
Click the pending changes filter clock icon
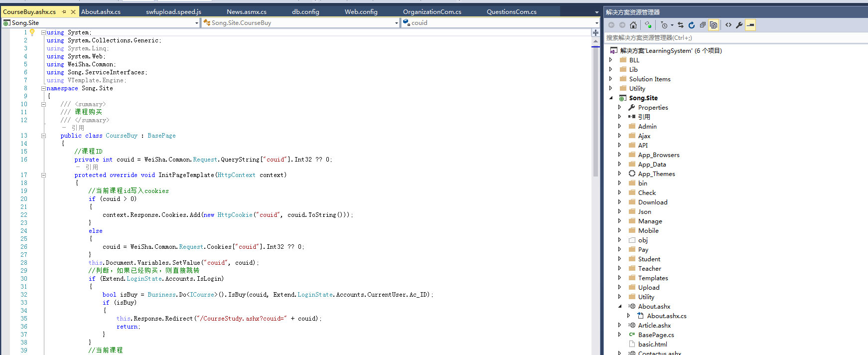click(x=664, y=25)
